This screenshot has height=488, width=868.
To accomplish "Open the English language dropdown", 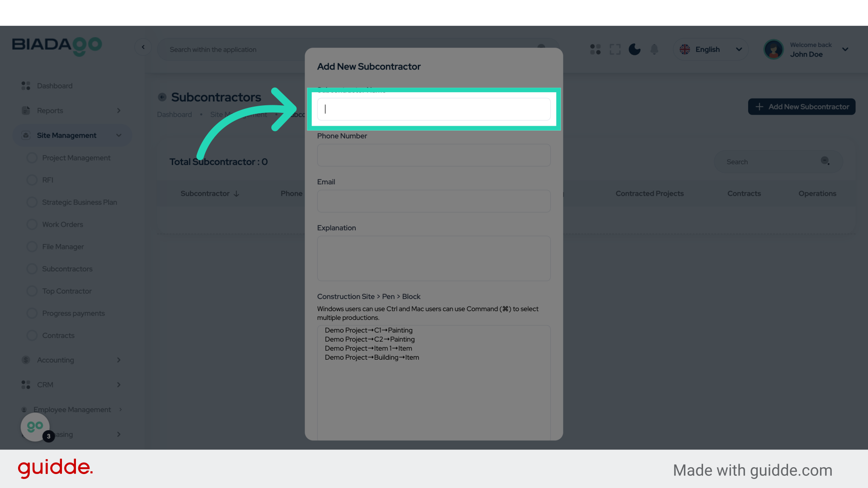I will (x=711, y=49).
